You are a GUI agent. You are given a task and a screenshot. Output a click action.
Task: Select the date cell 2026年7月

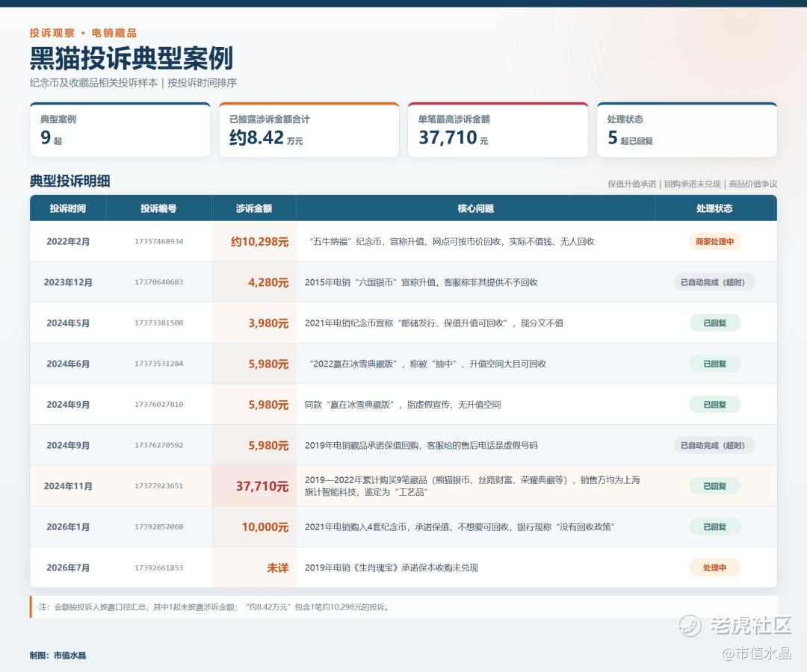click(68, 567)
